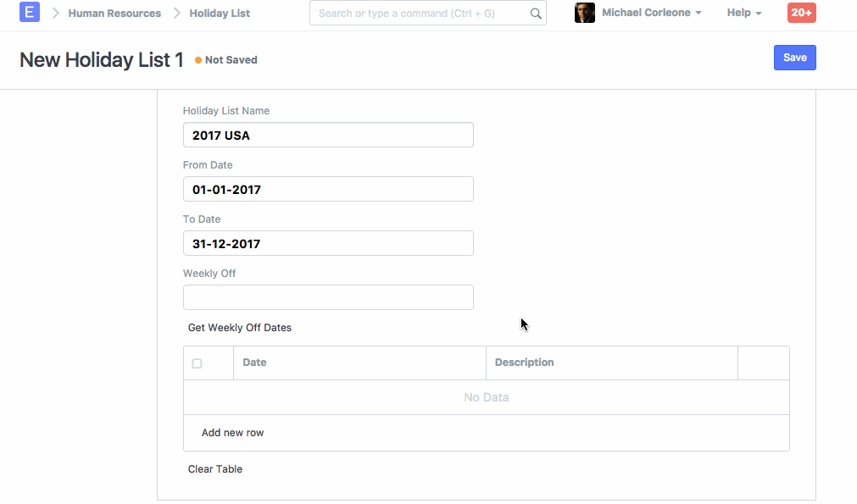
Task: Click the From Date input field
Action: pyautogui.click(x=328, y=190)
